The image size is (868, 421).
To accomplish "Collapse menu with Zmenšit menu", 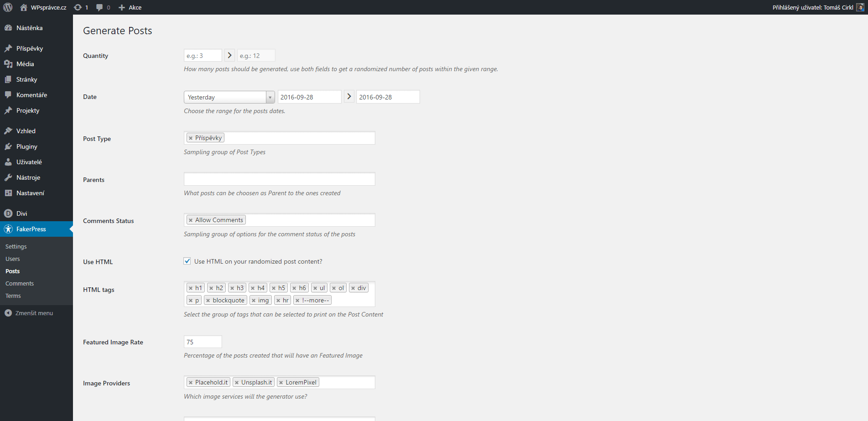I will tap(36, 313).
